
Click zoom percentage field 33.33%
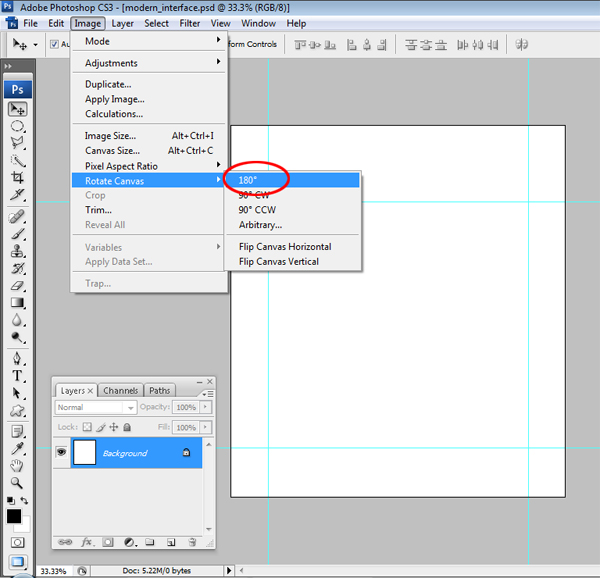pos(53,571)
